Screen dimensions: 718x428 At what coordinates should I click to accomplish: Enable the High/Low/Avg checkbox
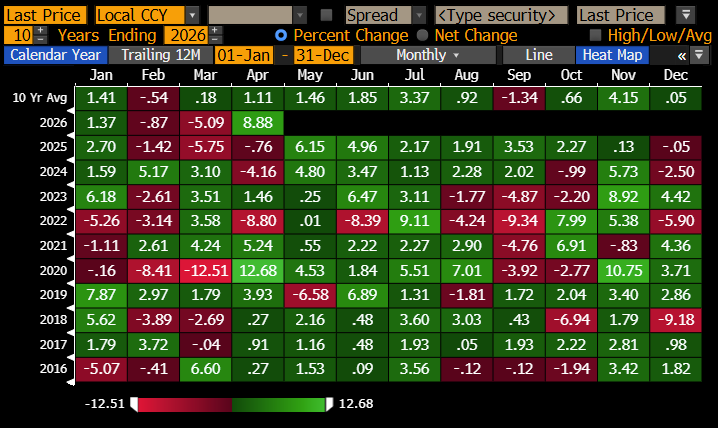(x=597, y=35)
